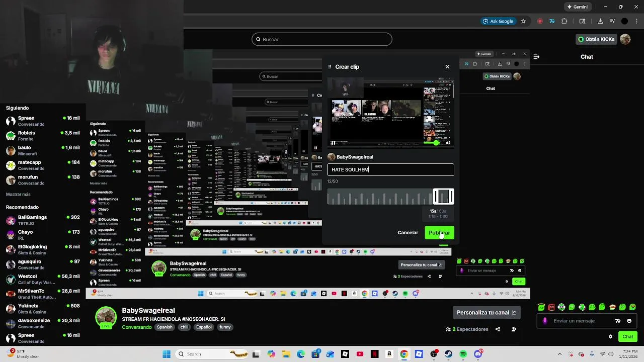The height and width of the screenshot is (362, 644).
Task: Open BaliGamings TETR.IO channel
Action: point(43,220)
